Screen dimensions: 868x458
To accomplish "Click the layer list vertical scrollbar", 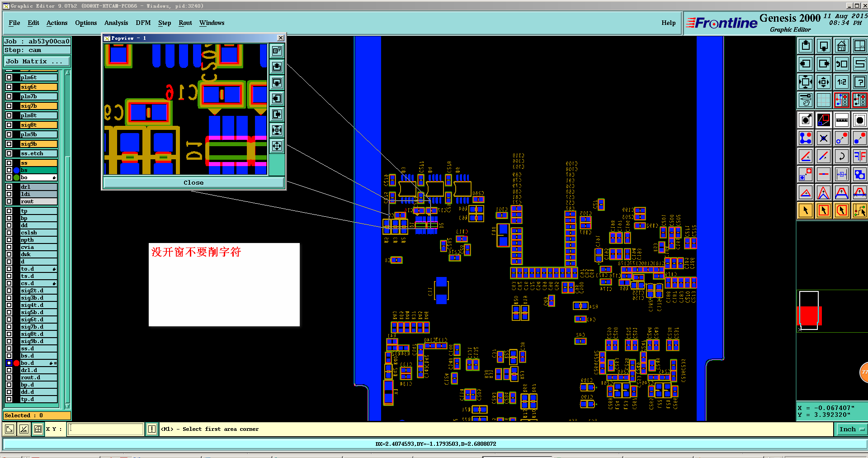I will click(67, 239).
